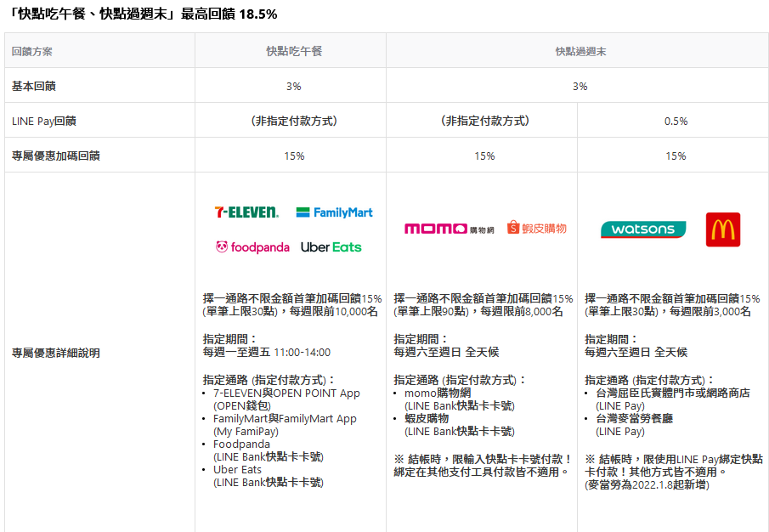Click the Uber Eats bullet list item

[237, 470]
